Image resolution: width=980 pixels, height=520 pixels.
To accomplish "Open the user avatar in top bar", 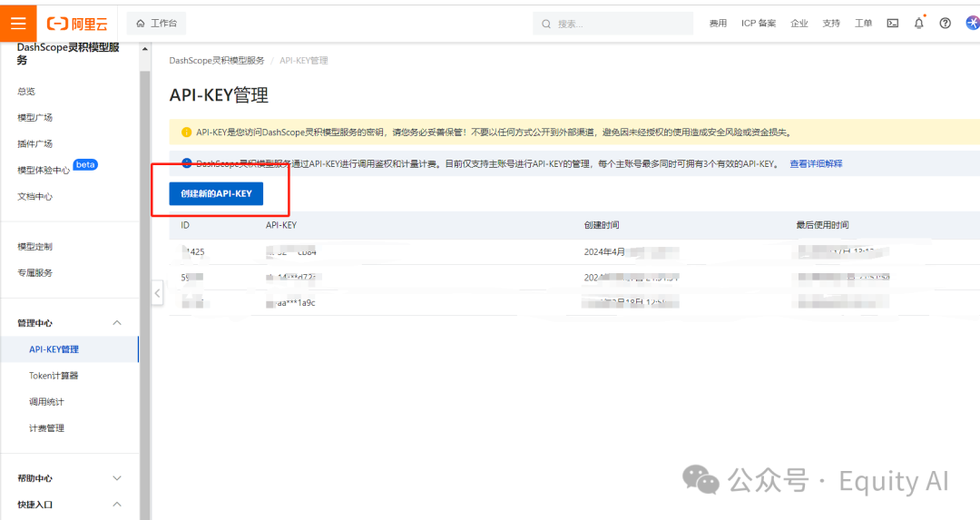I will coord(972,24).
